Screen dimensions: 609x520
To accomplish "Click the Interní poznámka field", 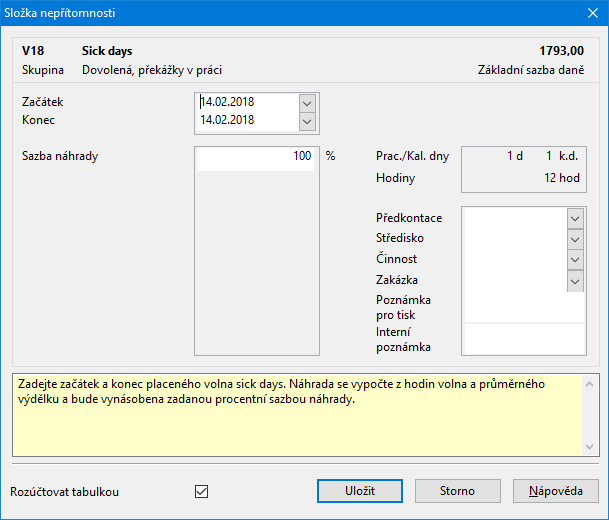I will 524,339.
